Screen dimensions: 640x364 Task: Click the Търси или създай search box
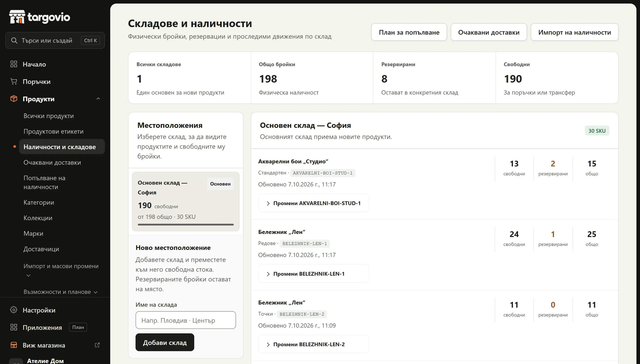55,40
